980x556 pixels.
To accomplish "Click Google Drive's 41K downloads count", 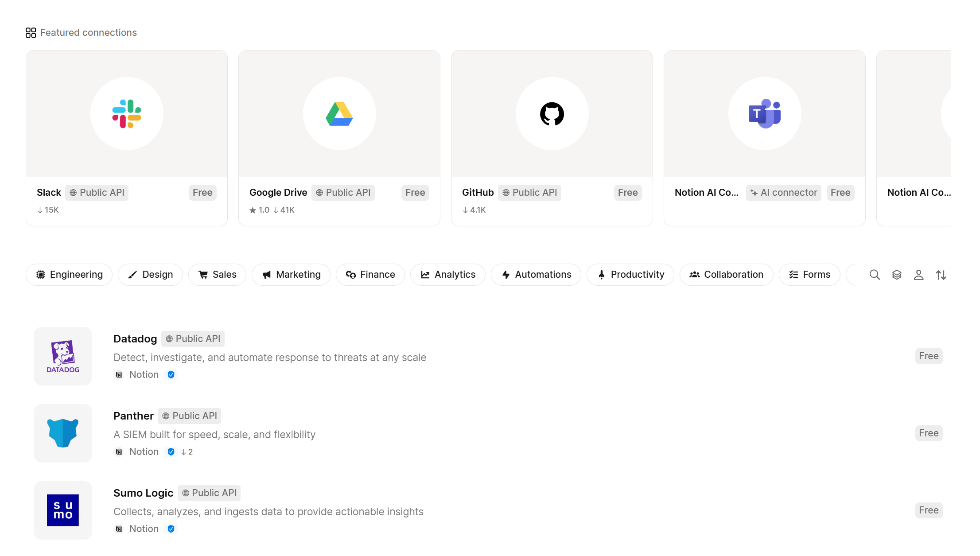I will (284, 210).
